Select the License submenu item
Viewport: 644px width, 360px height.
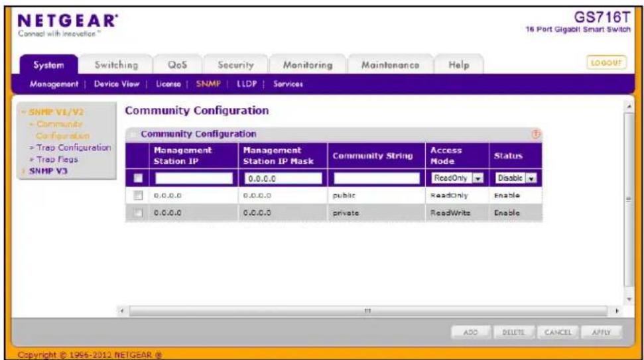(x=168, y=84)
